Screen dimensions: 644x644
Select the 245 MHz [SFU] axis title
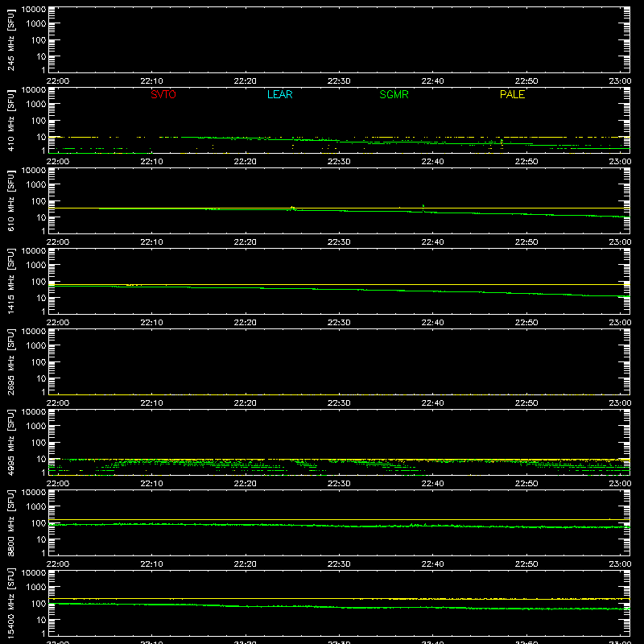(x=10, y=40)
